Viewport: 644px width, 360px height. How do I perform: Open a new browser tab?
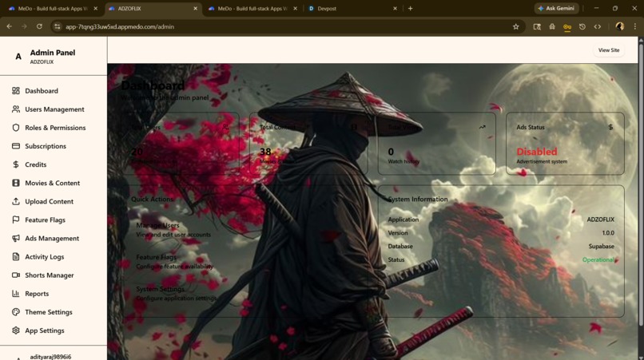point(411,9)
